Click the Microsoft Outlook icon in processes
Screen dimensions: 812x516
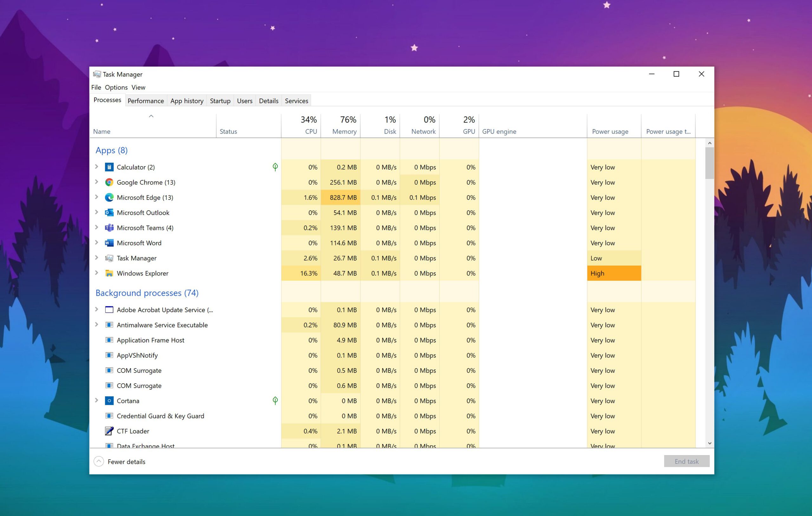109,212
